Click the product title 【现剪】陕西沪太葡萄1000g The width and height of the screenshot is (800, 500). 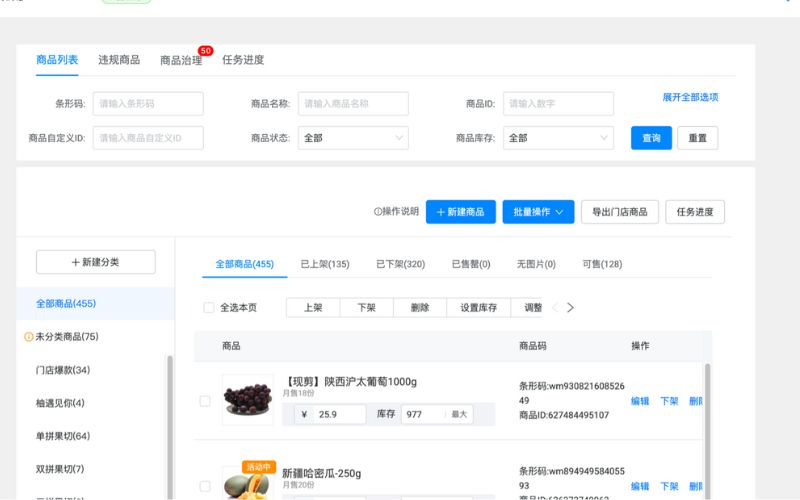click(x=350, y=382)
